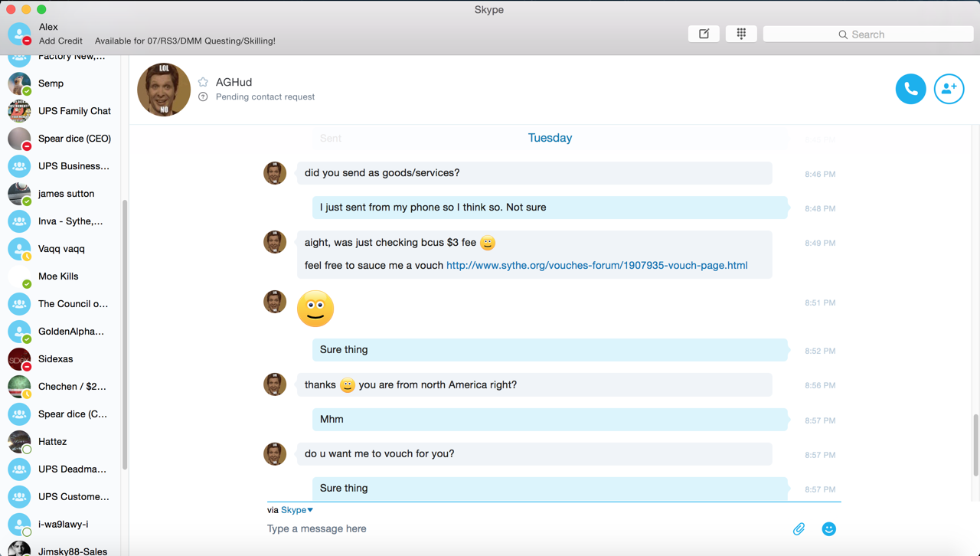This screenshot has height=556, width=980.
Task: Click the chat window scrollbar thumb
Action: (975, 445)
